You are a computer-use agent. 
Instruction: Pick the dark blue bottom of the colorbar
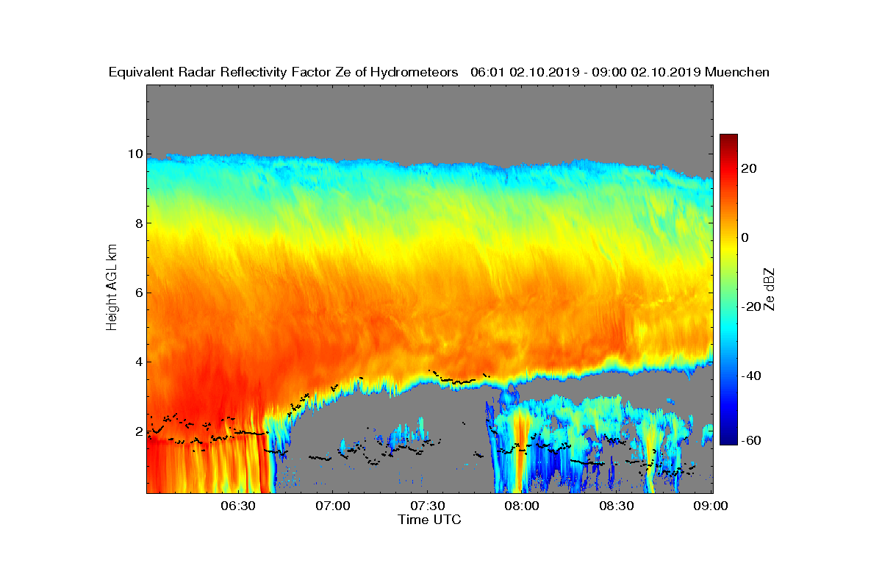pos(728,440)
